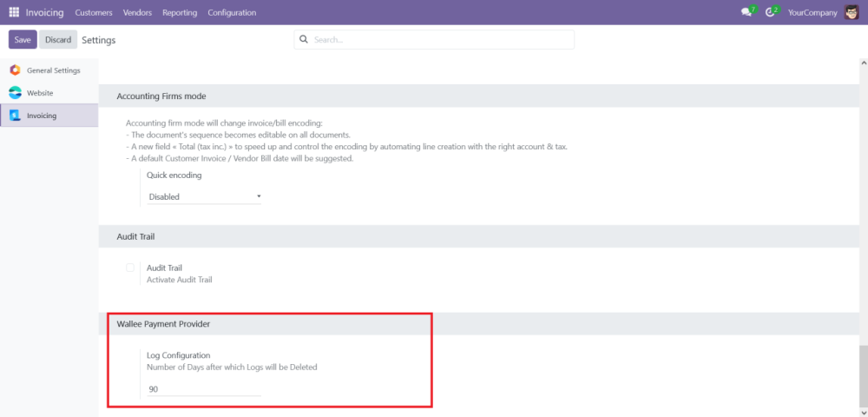
Task: Open the Vendors menu
Action: 137,12
